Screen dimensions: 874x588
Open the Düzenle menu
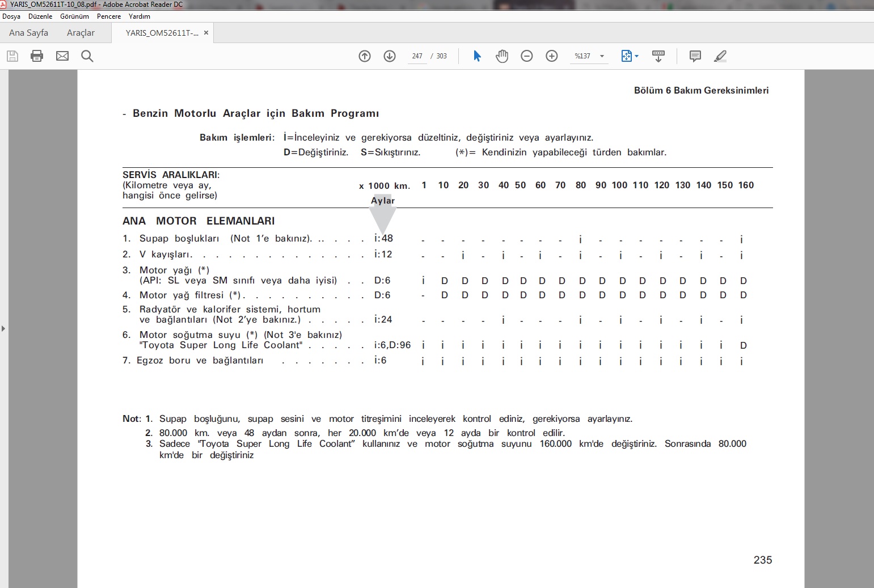(x=40, y=16)
